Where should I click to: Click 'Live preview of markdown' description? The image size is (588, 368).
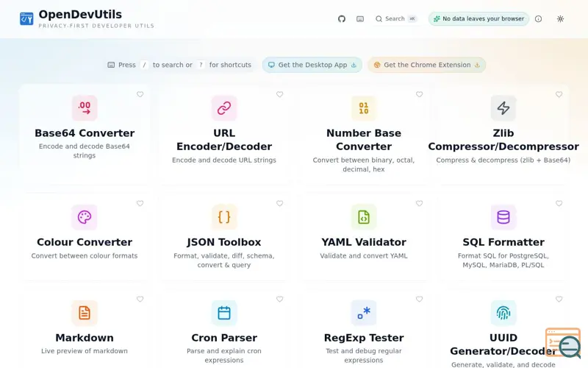[x=85, y=351]
